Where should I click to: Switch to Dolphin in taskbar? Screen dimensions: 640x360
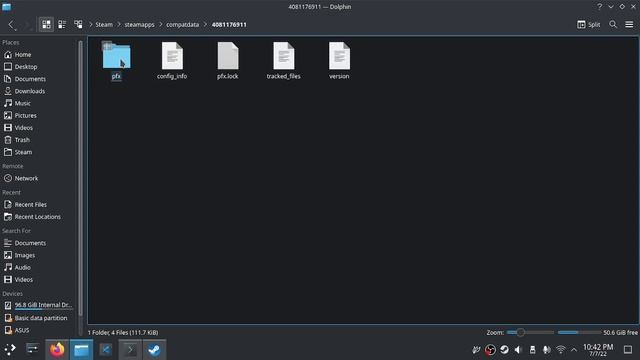point(81,349)
